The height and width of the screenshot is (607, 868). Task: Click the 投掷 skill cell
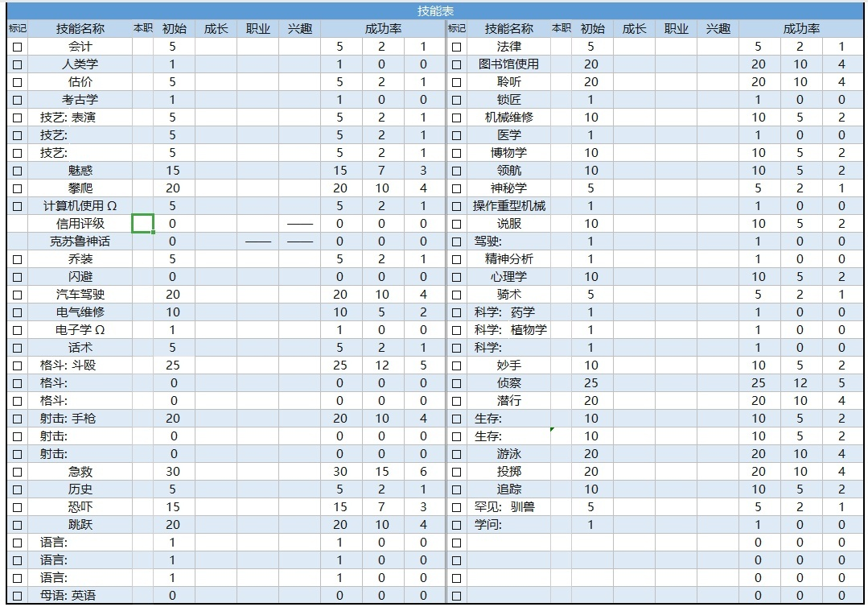508,472
